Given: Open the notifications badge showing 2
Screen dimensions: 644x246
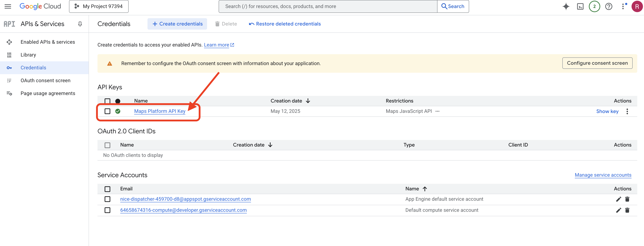Looking at the screenshot, I should pos(594,6).
